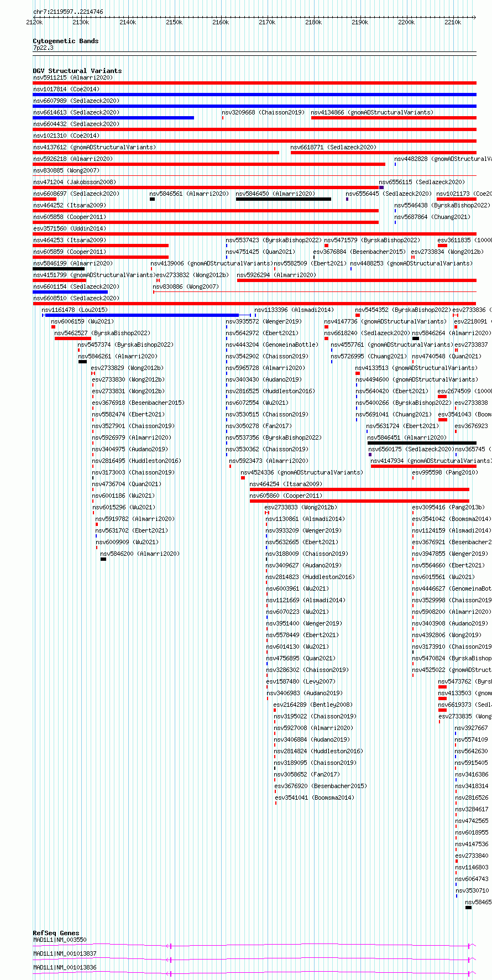Screen dimensions: 492x980
Task: Select variant nsv6556115 (Sedlazeck2020)
Action: click(422, 183)
